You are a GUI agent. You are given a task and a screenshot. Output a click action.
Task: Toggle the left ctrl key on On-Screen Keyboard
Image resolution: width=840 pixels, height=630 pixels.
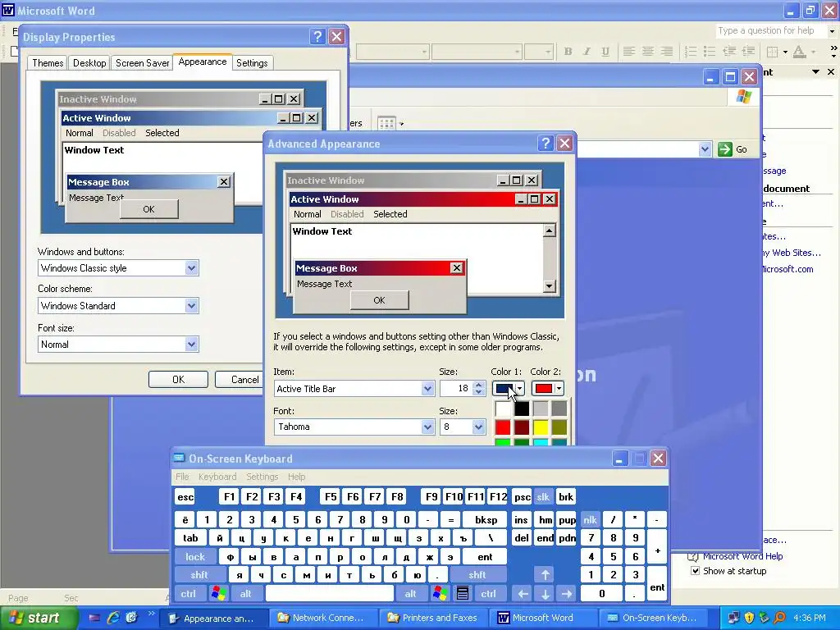point(188,594)
